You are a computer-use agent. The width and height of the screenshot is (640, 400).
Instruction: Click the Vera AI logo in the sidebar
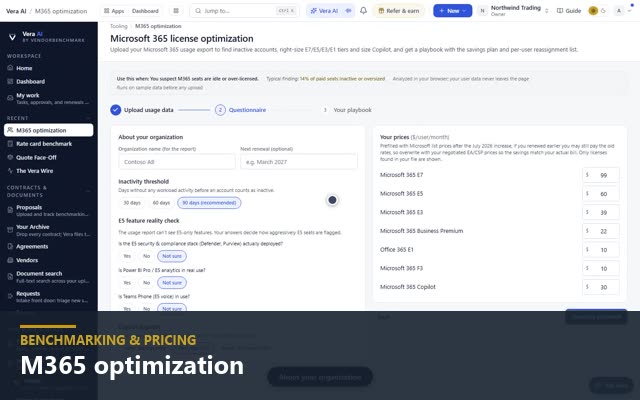click(x=12, y=37)
